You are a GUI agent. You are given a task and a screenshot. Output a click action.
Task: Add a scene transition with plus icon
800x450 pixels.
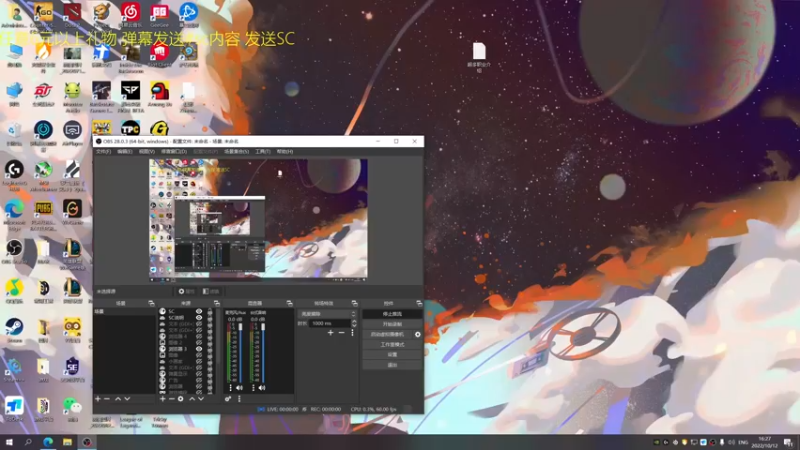[x=331, y=333]
